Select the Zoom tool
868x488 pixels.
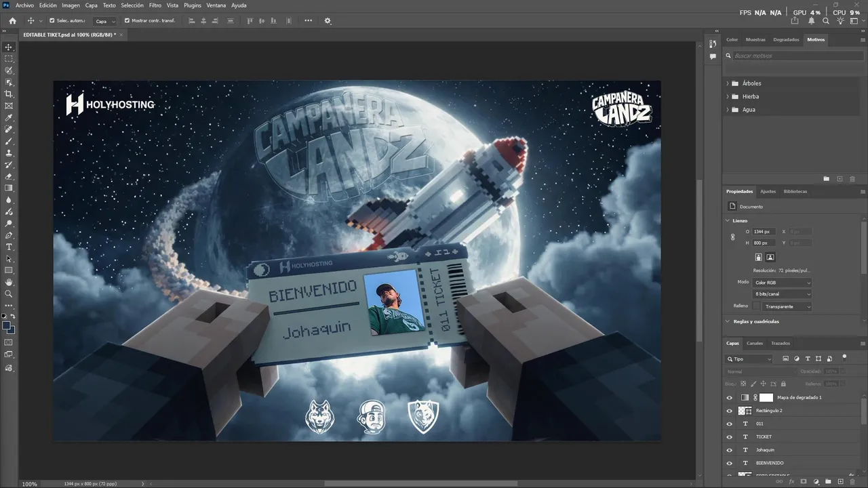pyautogui.click(x=9, y=293)
